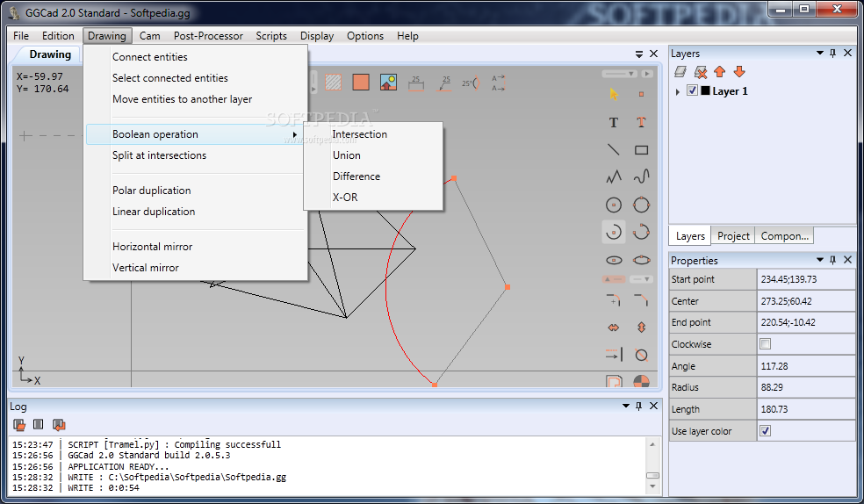Open the drawing area options dropdown
The width and height of the screenshot is (864, 504).
click(638, 54)
